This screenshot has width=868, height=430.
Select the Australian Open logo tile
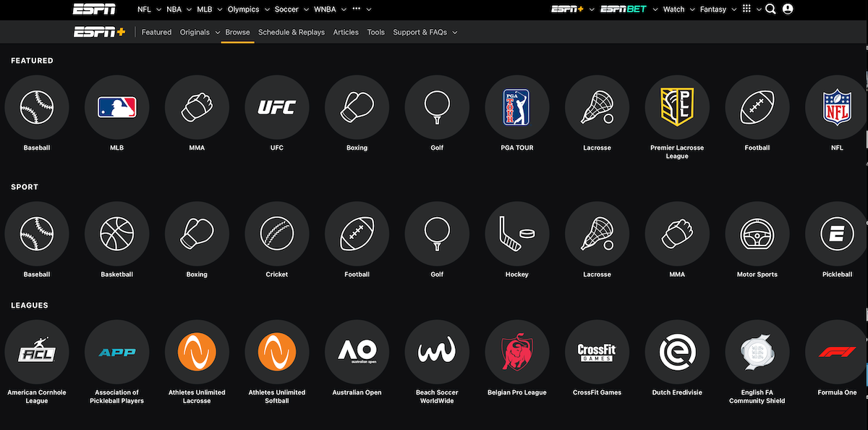[x=357, y=353]
